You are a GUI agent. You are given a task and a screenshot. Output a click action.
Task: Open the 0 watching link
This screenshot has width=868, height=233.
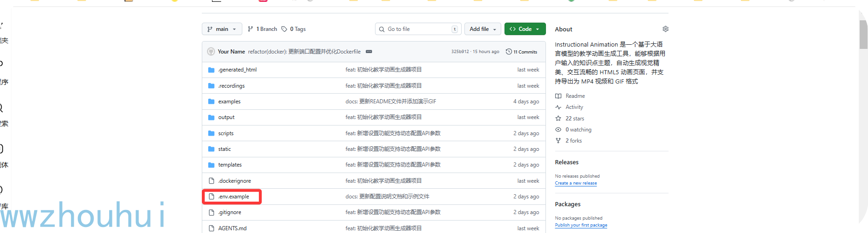(x=578, y=130)
